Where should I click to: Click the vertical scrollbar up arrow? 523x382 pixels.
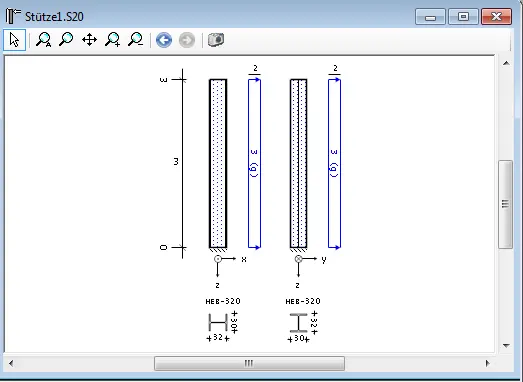[506, 63]
